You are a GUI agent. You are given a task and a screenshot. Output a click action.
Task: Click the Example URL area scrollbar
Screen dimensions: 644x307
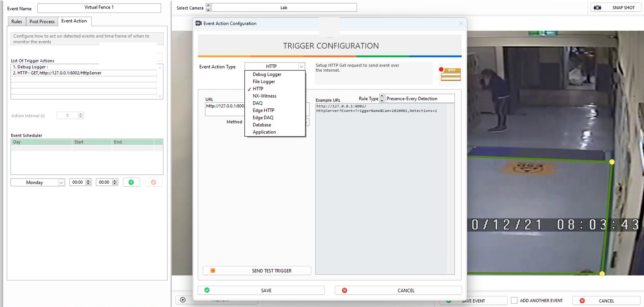pos(451,189)
